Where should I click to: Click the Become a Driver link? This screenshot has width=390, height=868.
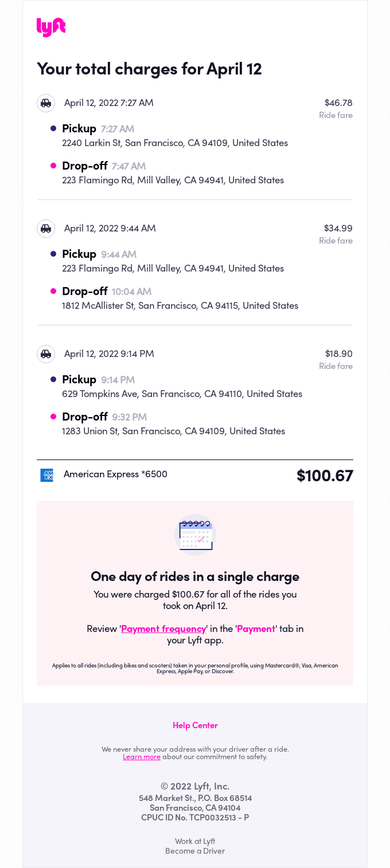pyautogui.click(x=195, y=851)
